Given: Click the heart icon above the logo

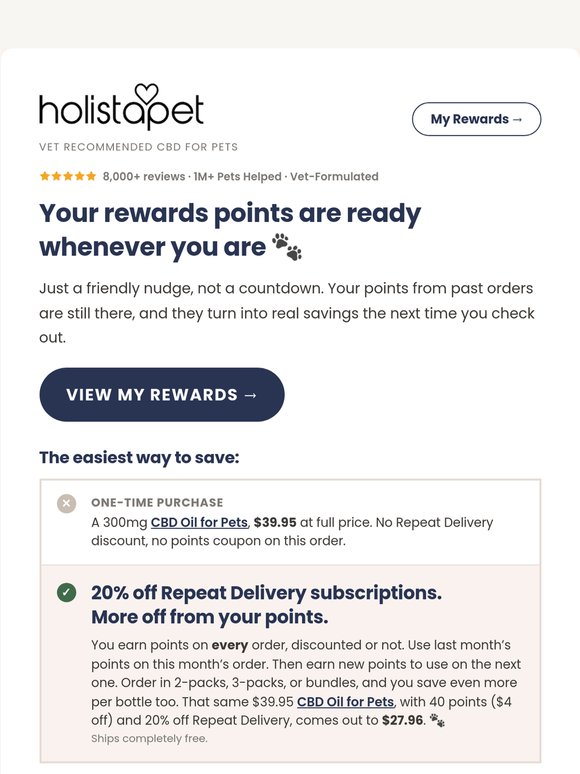Looking at the screenshot, I should click(x=147, y=93).
